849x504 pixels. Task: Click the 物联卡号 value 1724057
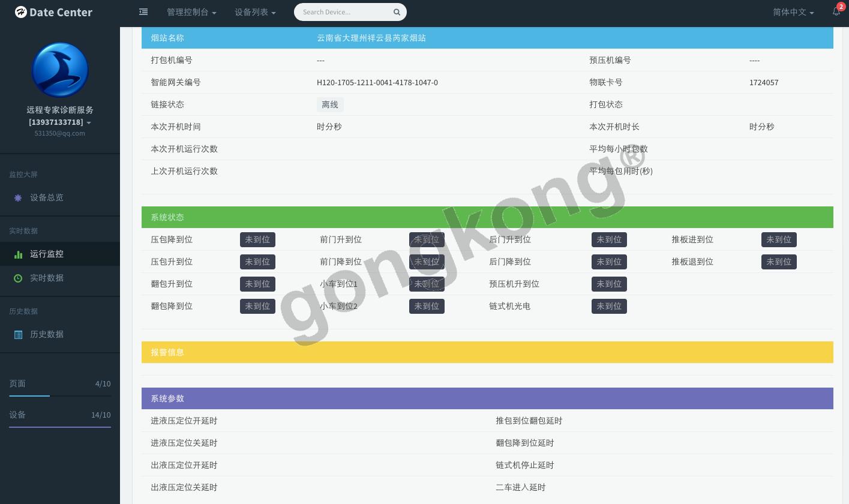(x=764, y=83)
